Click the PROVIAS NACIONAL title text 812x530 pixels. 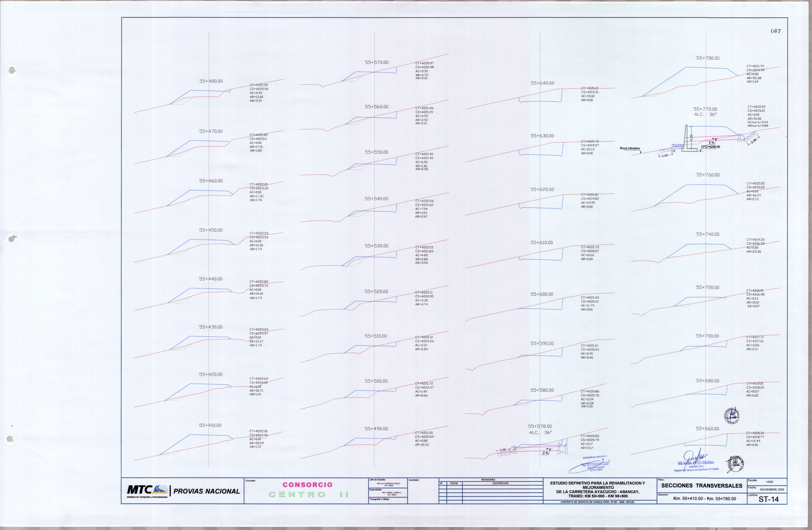pyautogui.click(x=207, y=491)
